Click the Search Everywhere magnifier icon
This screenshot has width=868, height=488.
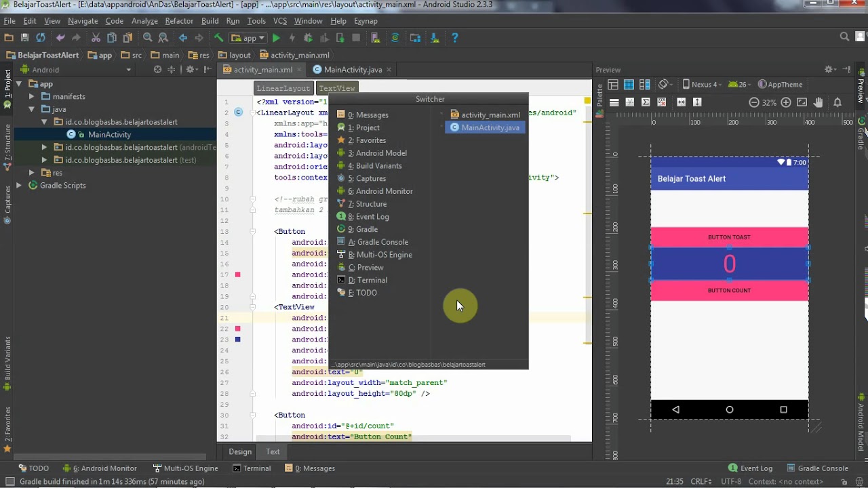point(844,37)
